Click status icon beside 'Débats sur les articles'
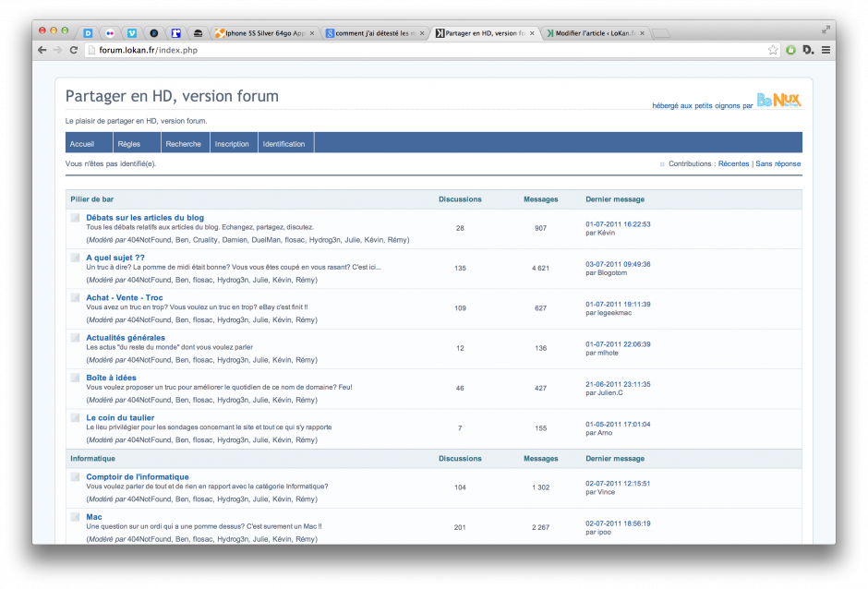The image size is (868, 589). (76, 218)
